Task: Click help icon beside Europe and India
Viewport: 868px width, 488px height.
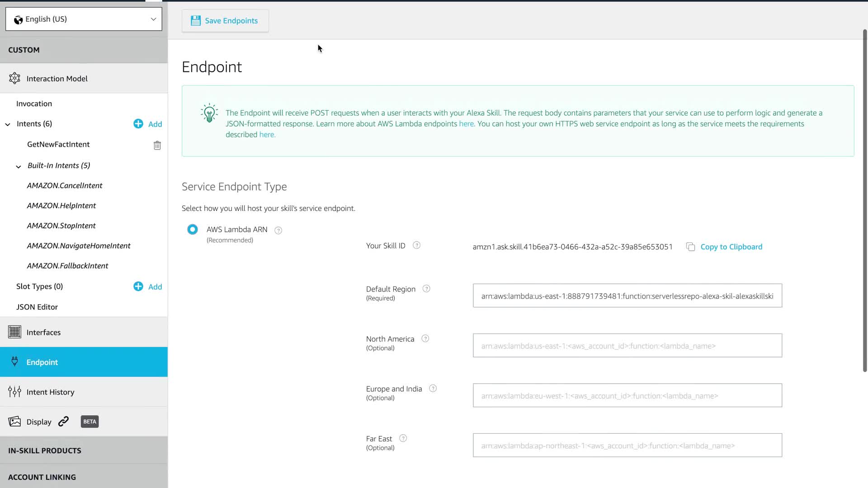Action: (433, 389)
